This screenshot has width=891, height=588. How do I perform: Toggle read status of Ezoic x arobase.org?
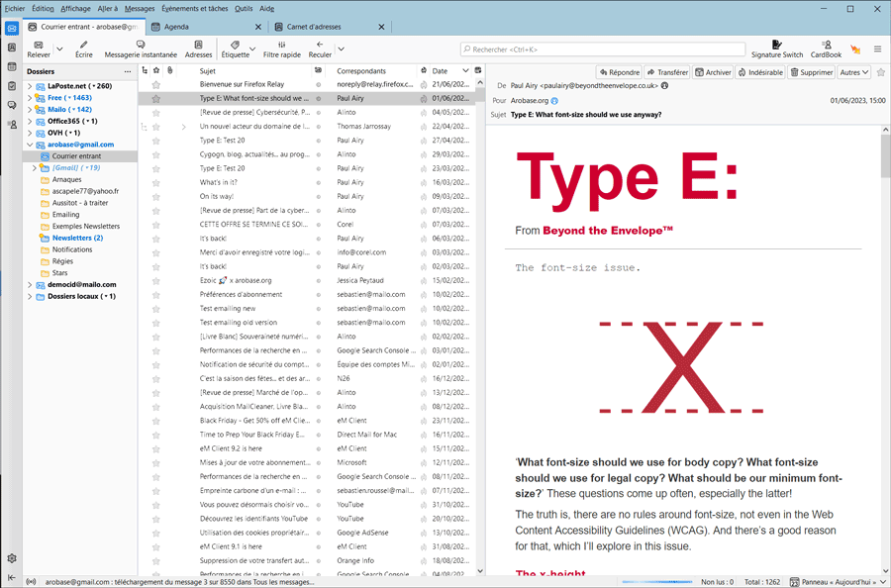(318, 281)
